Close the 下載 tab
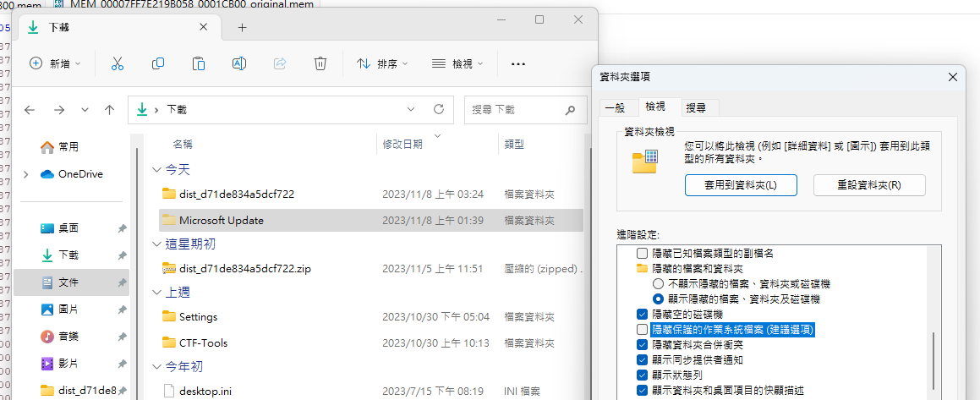This screenshot has height=400, width=980. (203, 27)
